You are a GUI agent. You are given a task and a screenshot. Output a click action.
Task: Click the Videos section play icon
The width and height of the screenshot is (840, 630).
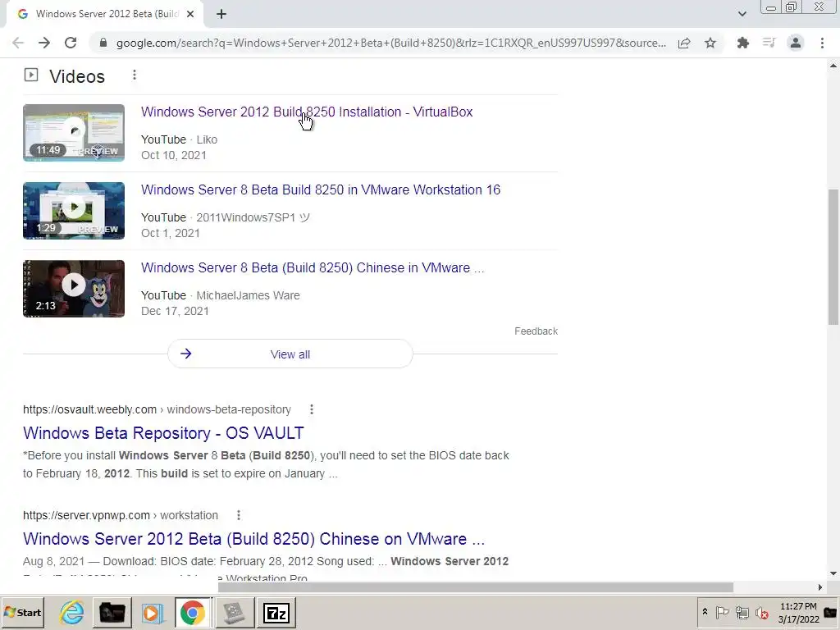(31, 75)
